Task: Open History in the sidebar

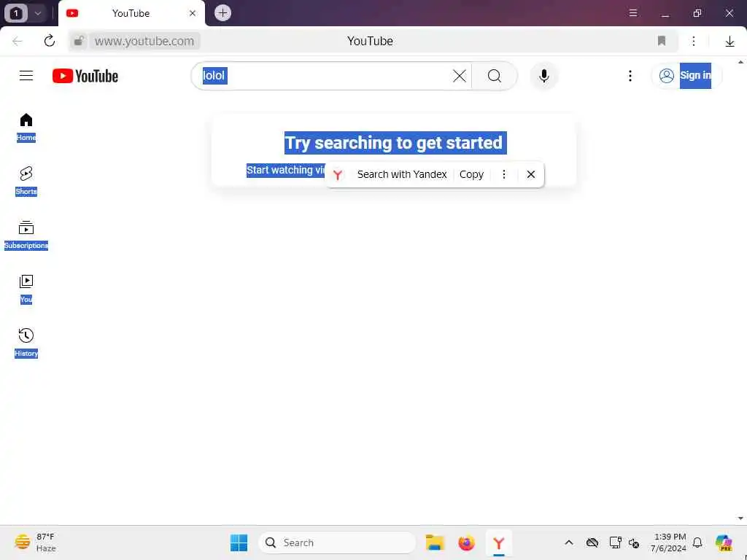Action: point(26,343)
